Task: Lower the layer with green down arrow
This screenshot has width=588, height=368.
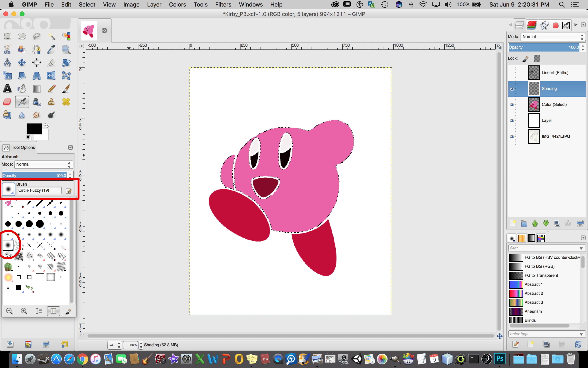Action: (x=546, y=223)
